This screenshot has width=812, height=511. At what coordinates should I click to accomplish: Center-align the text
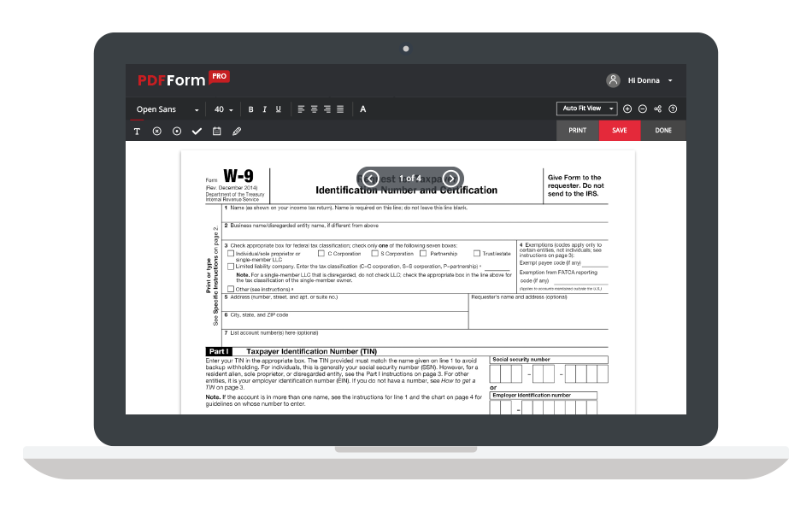(x=314, y=109)
